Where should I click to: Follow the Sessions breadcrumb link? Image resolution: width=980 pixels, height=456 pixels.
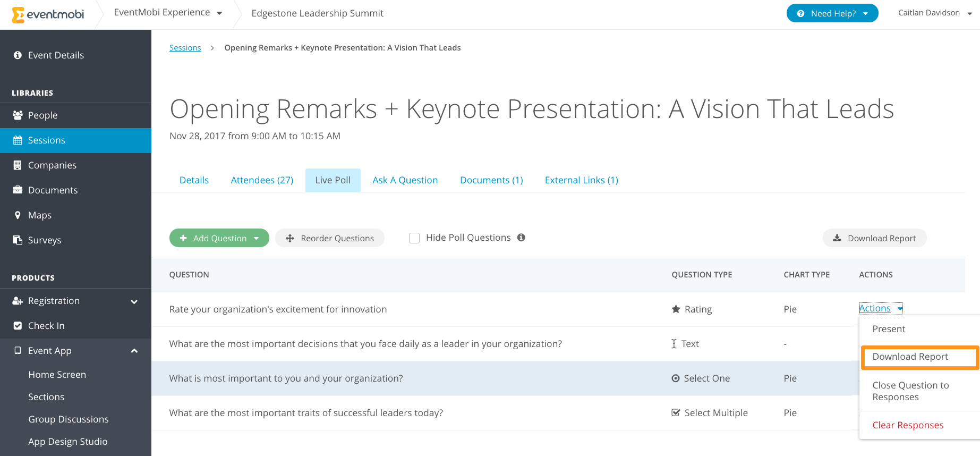pyautogui.click(x=185, y=48)
